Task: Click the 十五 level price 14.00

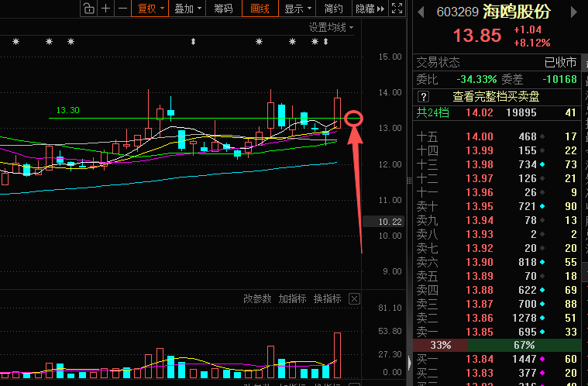Action: (x=480, y=136)
